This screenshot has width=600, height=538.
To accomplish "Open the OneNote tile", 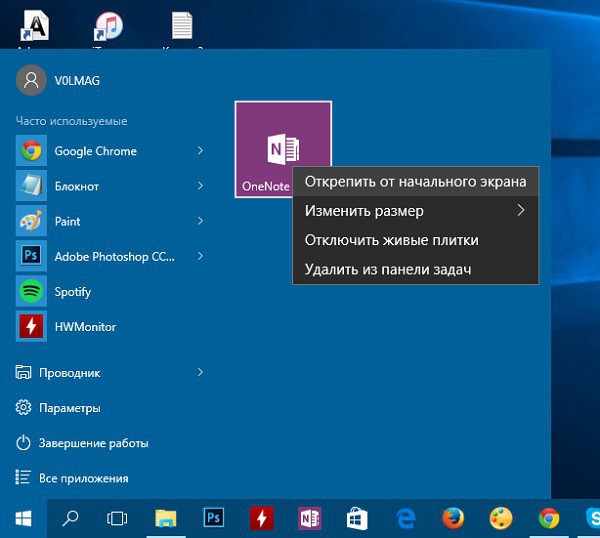I will click(x=283, y=149).
